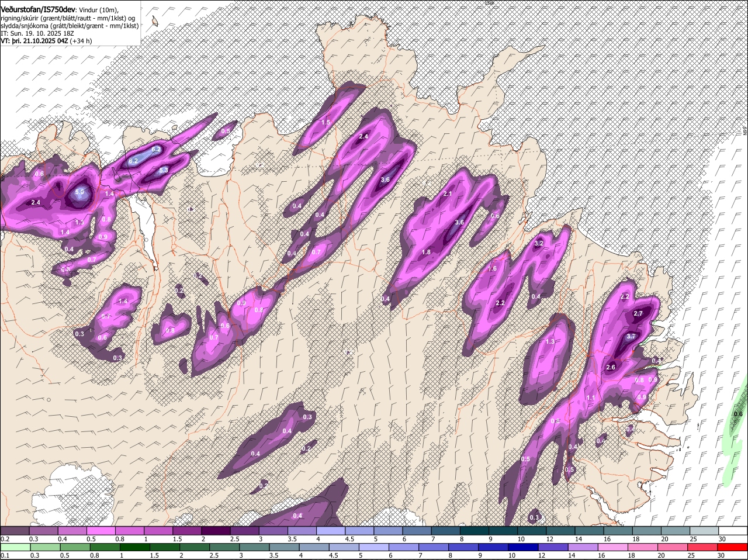Click the white 30 swatch in top legend row
The width and height of the screenshot is (748, 560).
tap(733, 530)
